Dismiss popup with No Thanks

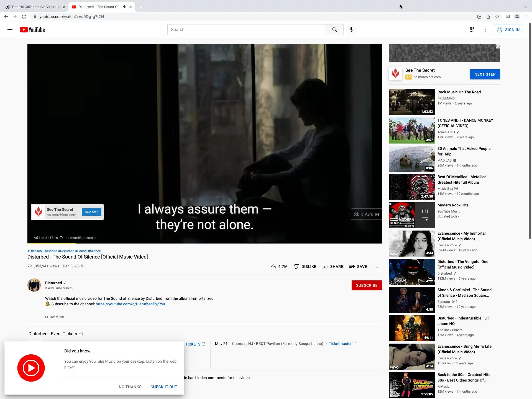(130, 387)
